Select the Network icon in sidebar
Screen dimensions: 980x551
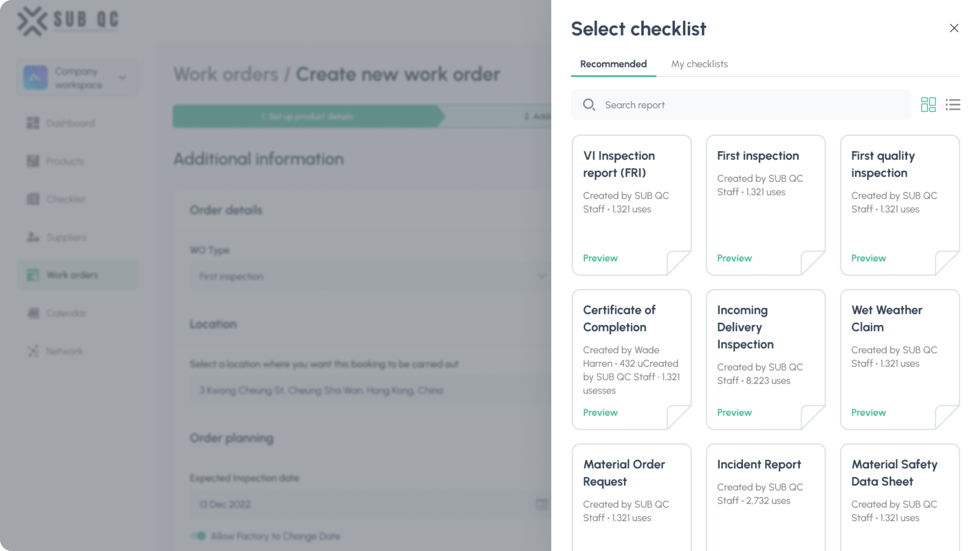point(33,351)
